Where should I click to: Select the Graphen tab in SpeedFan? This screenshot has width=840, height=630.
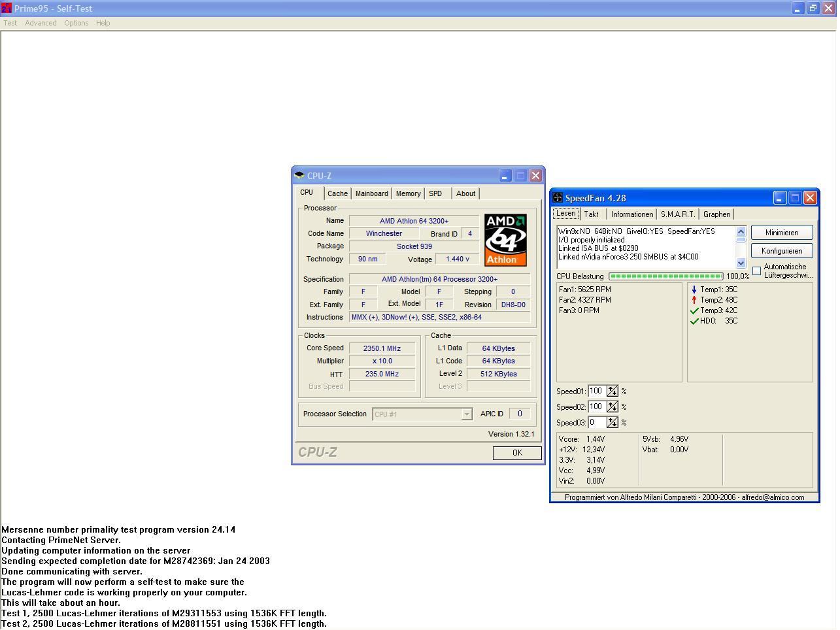coord(716,214)
